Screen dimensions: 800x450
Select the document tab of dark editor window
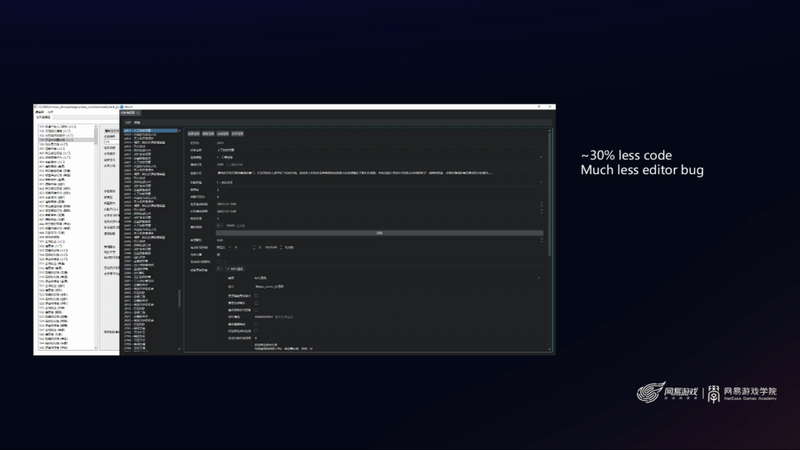click(x=129, y=113)
